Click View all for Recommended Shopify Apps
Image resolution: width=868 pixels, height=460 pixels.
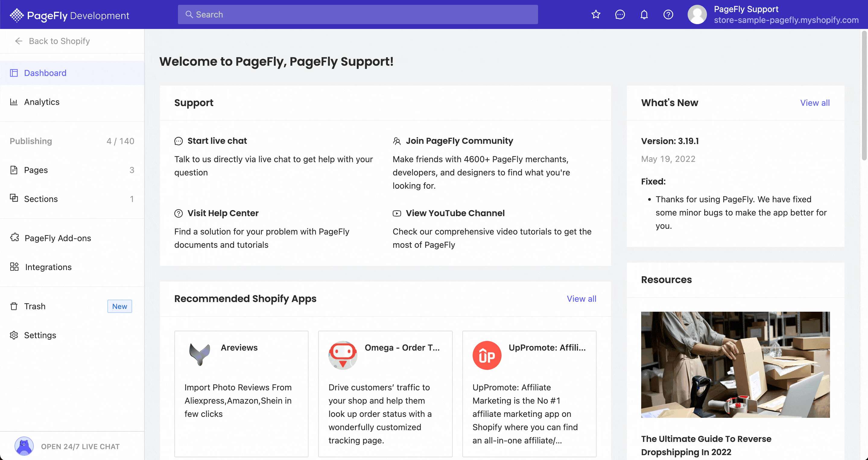click(581, 299)
